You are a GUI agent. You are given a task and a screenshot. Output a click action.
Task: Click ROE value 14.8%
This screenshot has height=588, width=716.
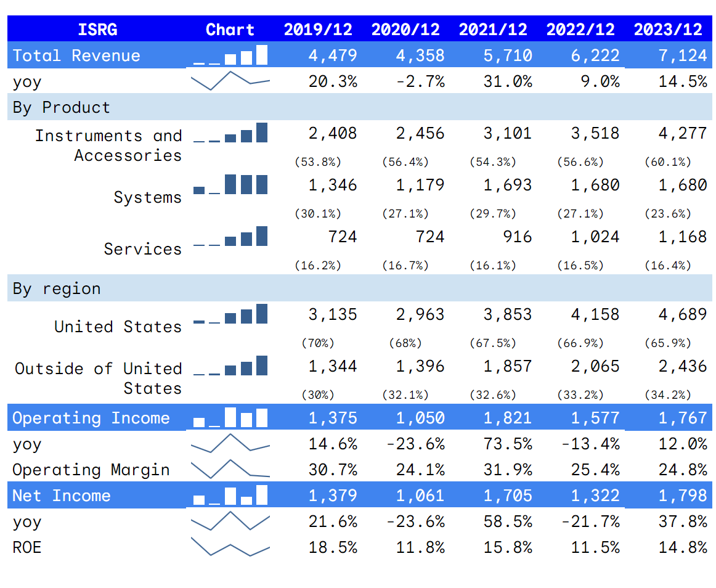pos(683,547)
